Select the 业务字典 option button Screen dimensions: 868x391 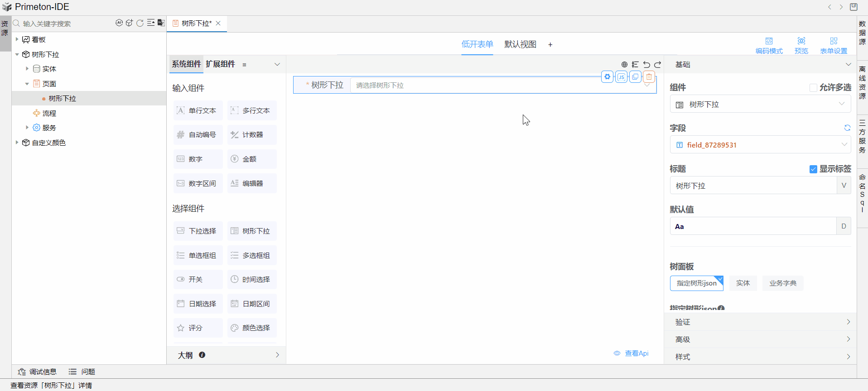782,283
